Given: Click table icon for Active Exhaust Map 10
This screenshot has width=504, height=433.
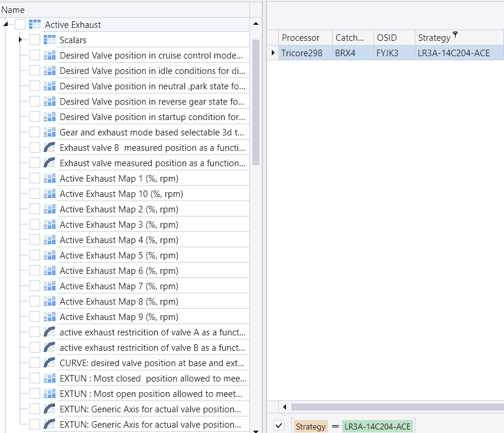Looking at the screenshot, I should [x=50, y=194].
